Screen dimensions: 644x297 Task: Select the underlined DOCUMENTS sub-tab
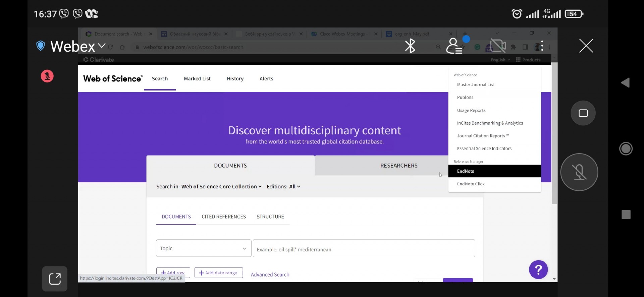176,217
